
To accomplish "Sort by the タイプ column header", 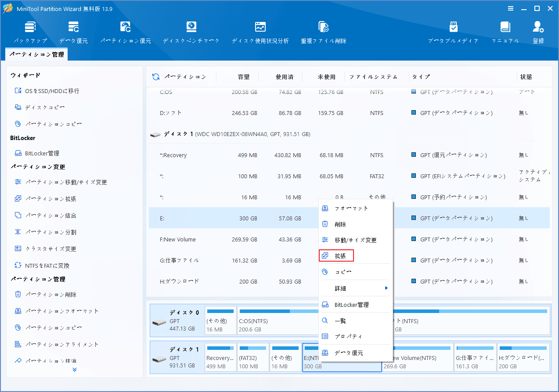I will pos(421,77).
